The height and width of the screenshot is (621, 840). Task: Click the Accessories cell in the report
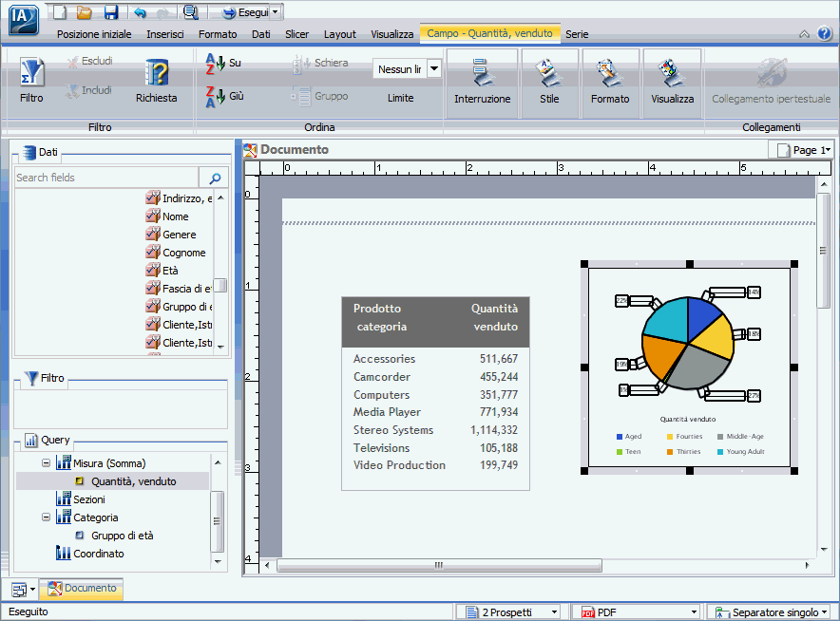pyautogui.click(x=384, y=359)
